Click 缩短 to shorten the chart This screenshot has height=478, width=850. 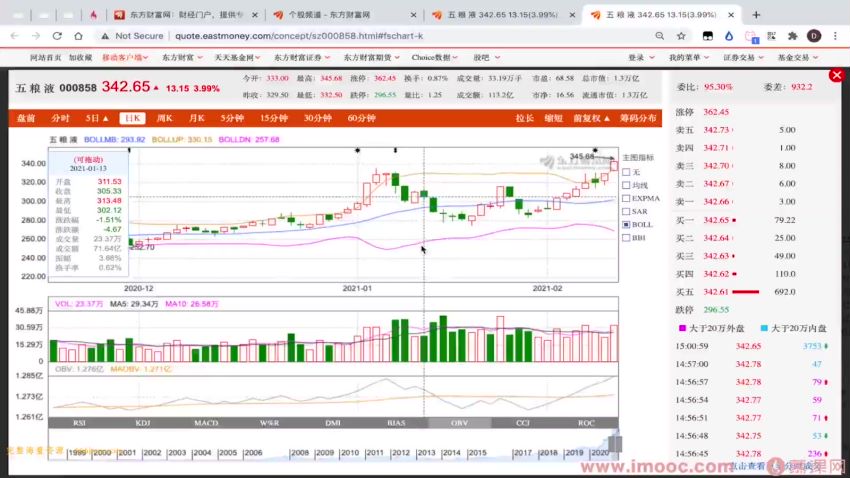point(553,118)
